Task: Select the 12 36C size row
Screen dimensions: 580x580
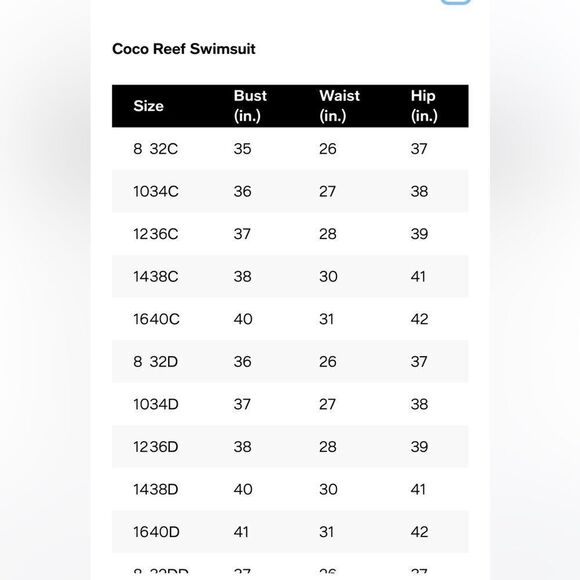Action: [x=290, y=234]
